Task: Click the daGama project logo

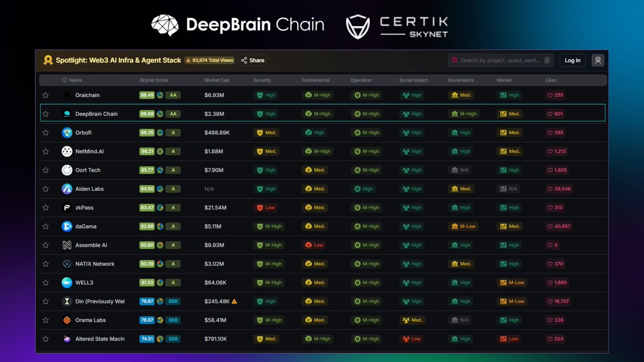Action: [67, 226]
